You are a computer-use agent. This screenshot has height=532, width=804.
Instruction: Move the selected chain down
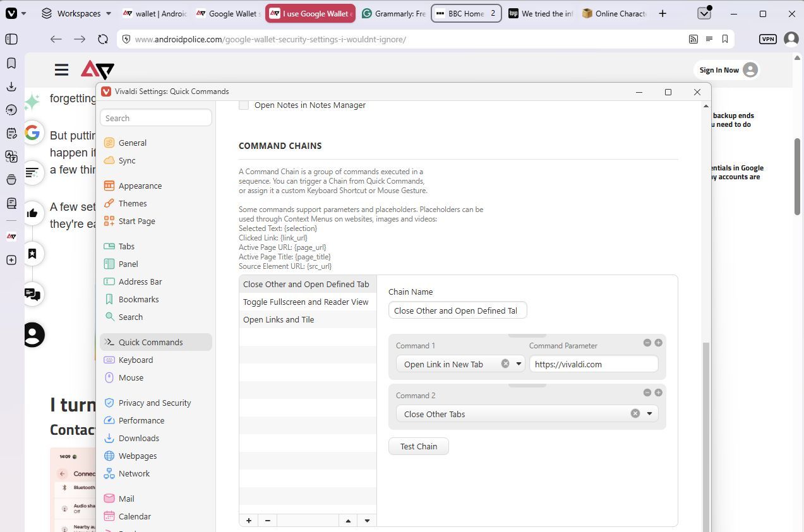[x=367, y=521]
